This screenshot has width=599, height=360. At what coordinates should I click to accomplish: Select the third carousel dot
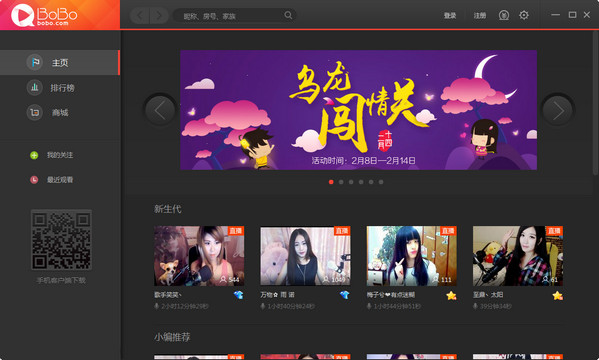(351, 182)
